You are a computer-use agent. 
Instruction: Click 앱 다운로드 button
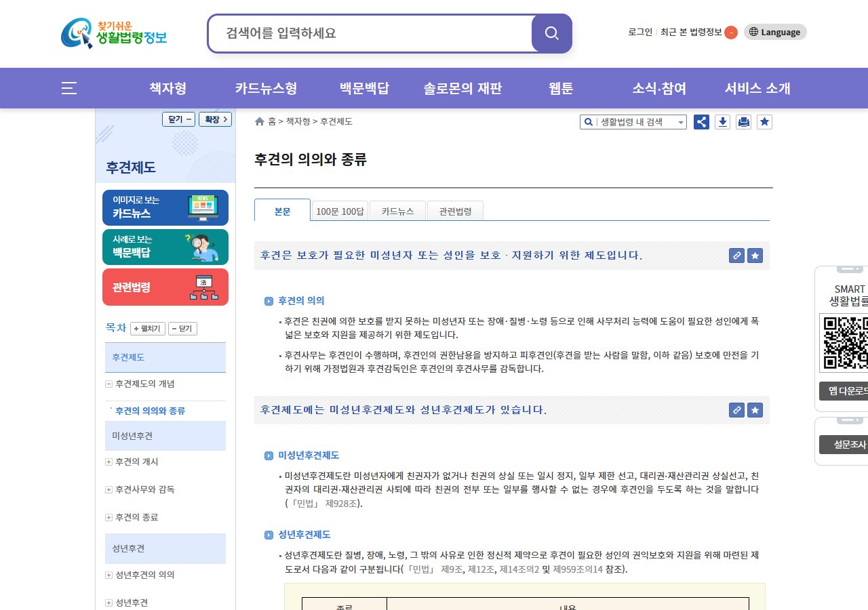[844, 391]
